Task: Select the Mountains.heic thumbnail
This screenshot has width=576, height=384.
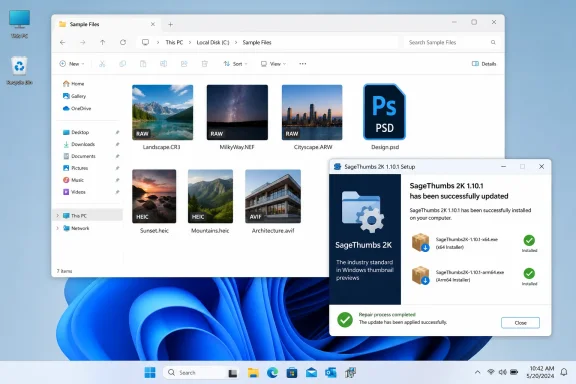Action: coord(210,196)
